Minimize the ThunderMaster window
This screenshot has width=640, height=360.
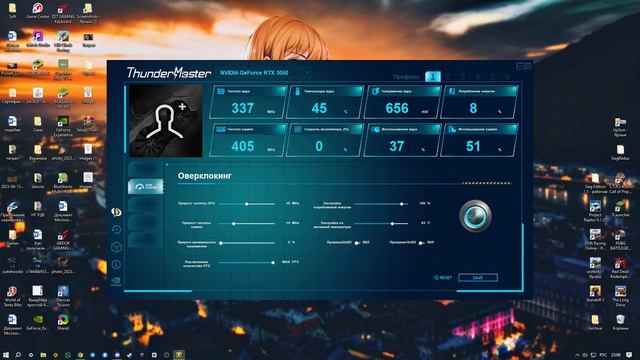coord(520,66)
